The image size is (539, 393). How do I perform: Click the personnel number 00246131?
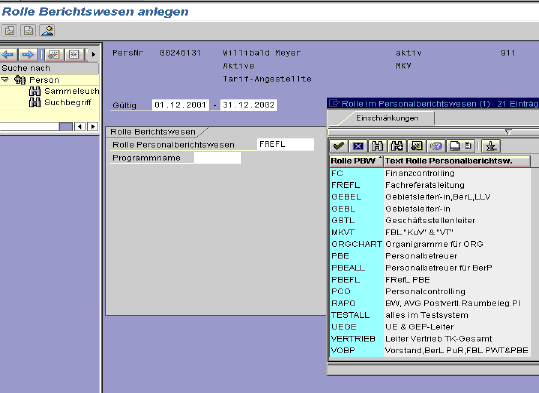pos(180,53)
